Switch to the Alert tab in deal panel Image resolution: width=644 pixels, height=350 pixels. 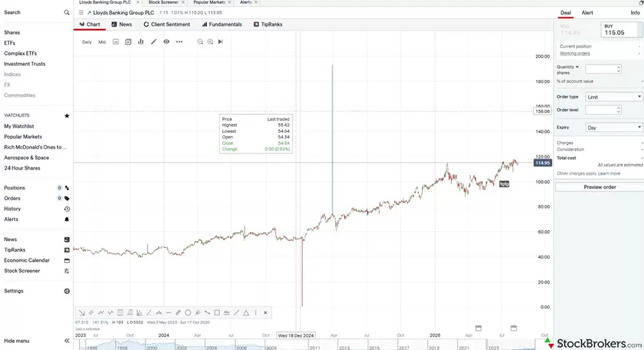click(x=587, y=13)
